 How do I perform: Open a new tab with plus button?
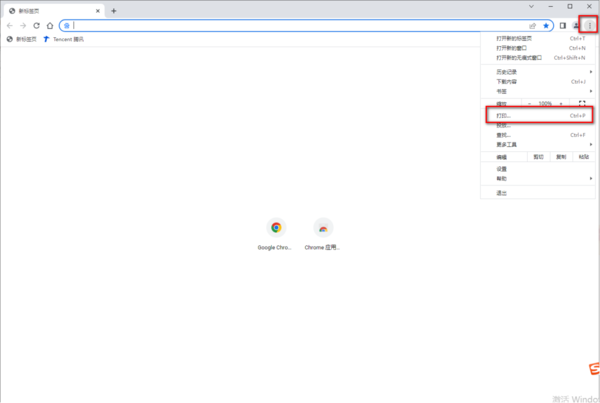tap(114, 11)
